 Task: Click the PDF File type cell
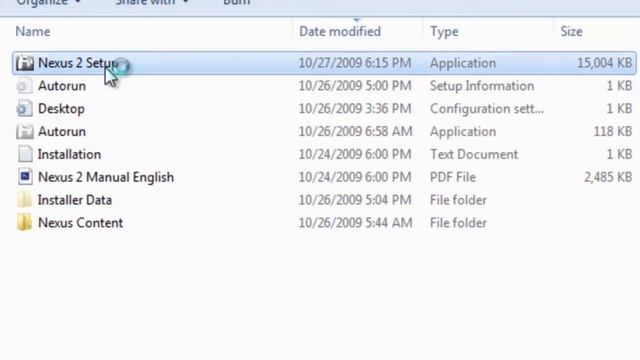point(453,178)
